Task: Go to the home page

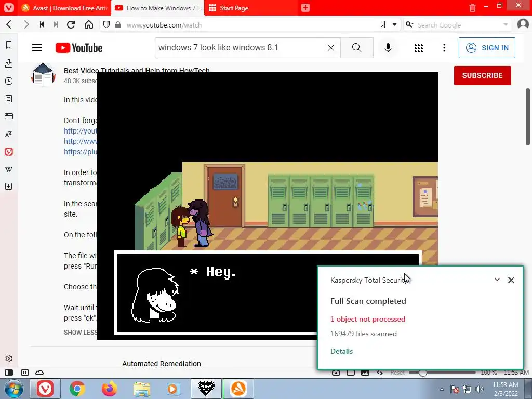Action: tap(89, 25)
